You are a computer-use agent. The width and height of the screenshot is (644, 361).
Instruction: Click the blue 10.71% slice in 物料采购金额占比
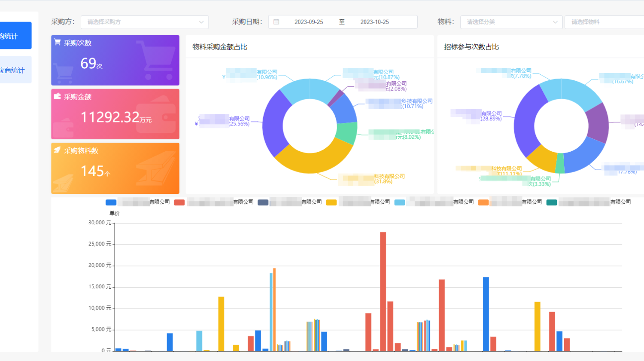pos(345,110)
